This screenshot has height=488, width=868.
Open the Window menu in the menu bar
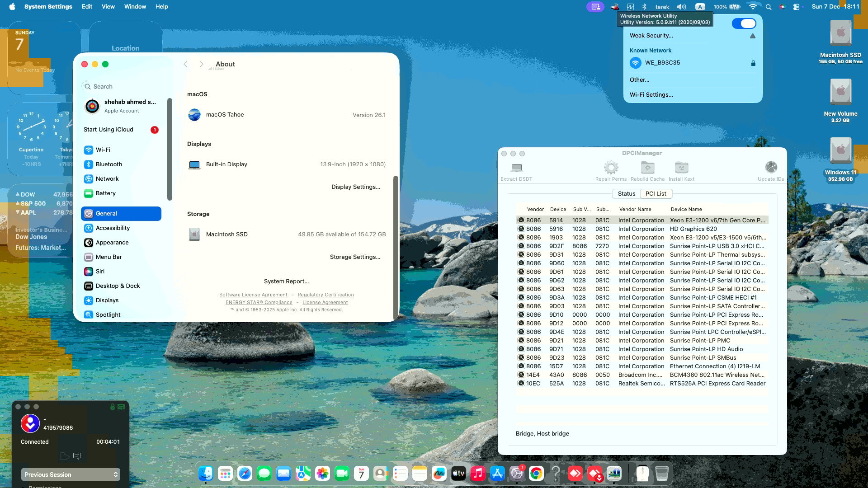point(135,6)
